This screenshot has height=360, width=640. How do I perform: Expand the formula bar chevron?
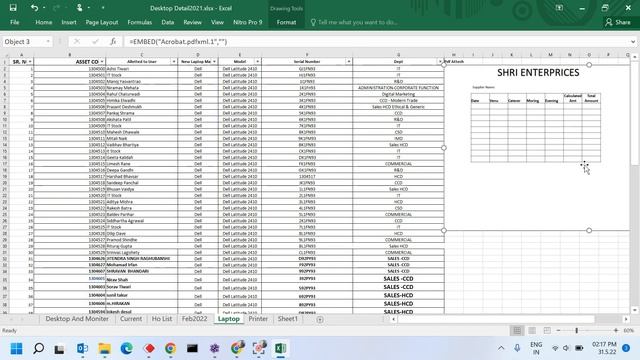pyautogui.click(x=633, y=42)
